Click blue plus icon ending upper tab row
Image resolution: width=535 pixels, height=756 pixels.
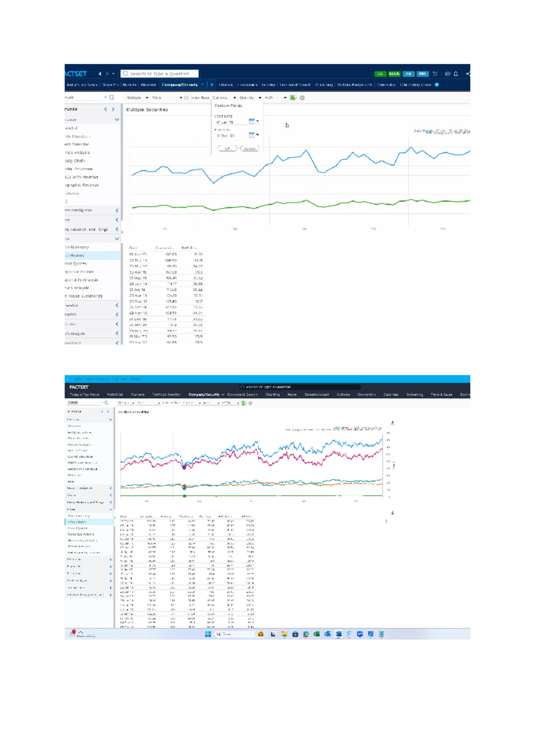437,85
